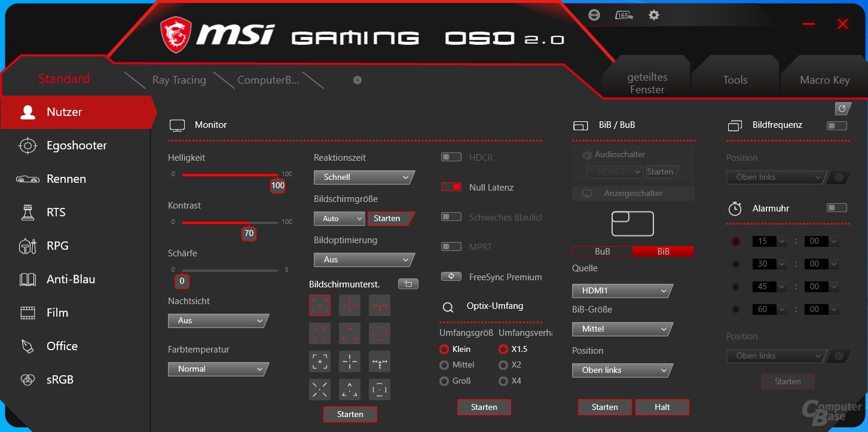This screenshot has width=868, height=432.
Task: Enable the Bildfrequenz switch
Action: pos(836,125)
